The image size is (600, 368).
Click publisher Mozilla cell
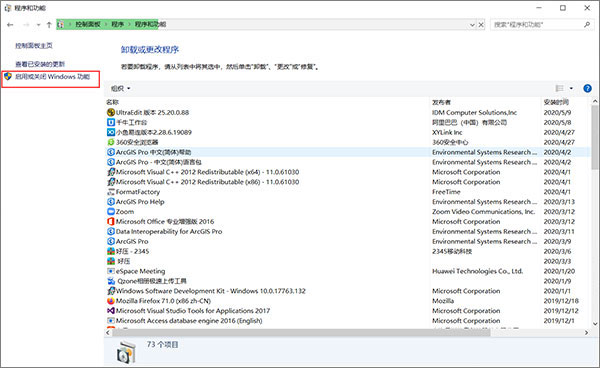pos(443,301)
